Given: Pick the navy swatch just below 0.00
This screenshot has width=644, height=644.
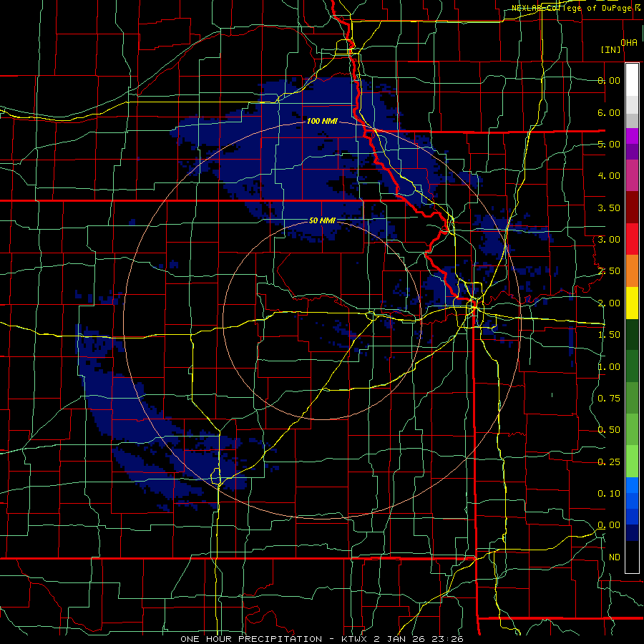Looking at the screenshot, I should tap(632, 533).
